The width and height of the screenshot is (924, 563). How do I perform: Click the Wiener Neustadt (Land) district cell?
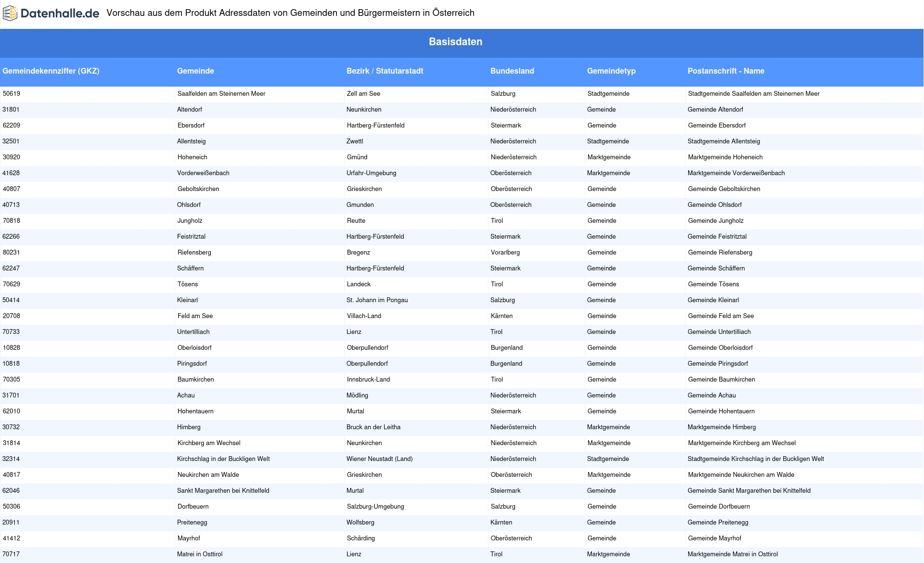pos(416,459)
